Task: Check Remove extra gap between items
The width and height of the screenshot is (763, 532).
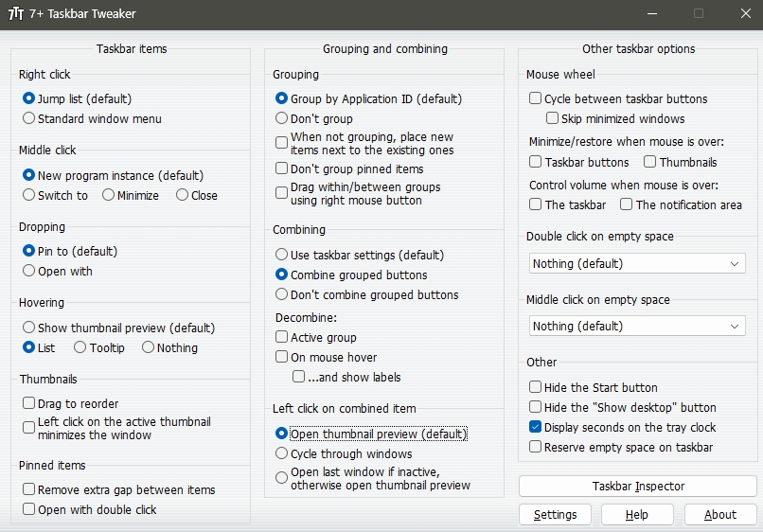Action: click(x=118, y=489)
